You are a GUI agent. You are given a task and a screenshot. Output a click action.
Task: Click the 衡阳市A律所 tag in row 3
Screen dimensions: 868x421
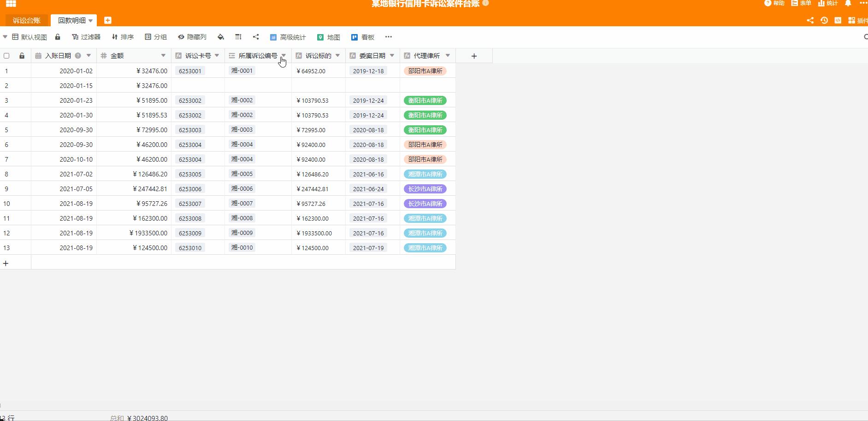pos(425,100)
